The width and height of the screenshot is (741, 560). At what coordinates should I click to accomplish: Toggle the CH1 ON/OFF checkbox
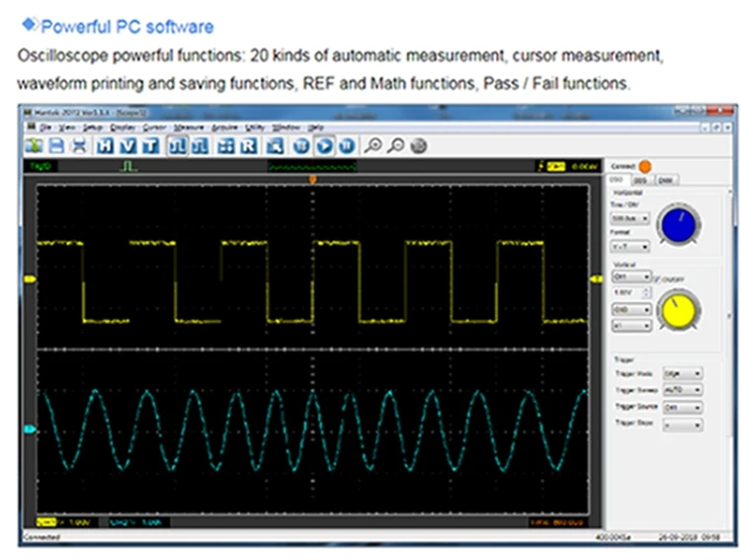pyautogui.click(x=658, y=279)
